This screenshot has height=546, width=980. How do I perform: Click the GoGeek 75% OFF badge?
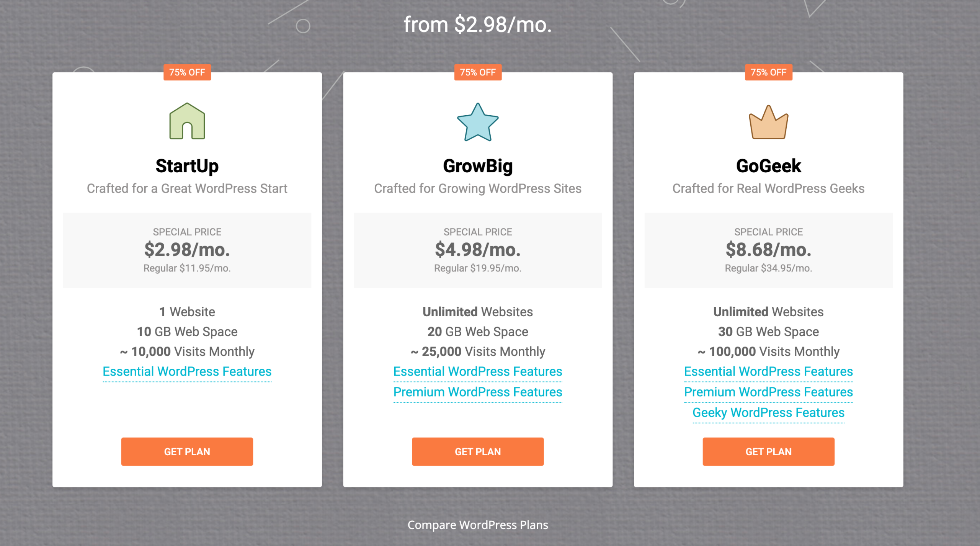pos(768,72)
